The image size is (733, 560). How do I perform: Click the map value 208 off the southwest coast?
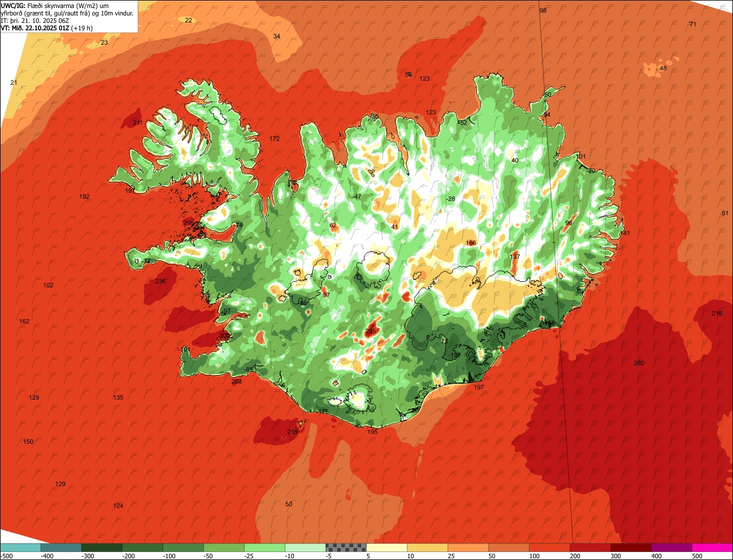(237, 381)
